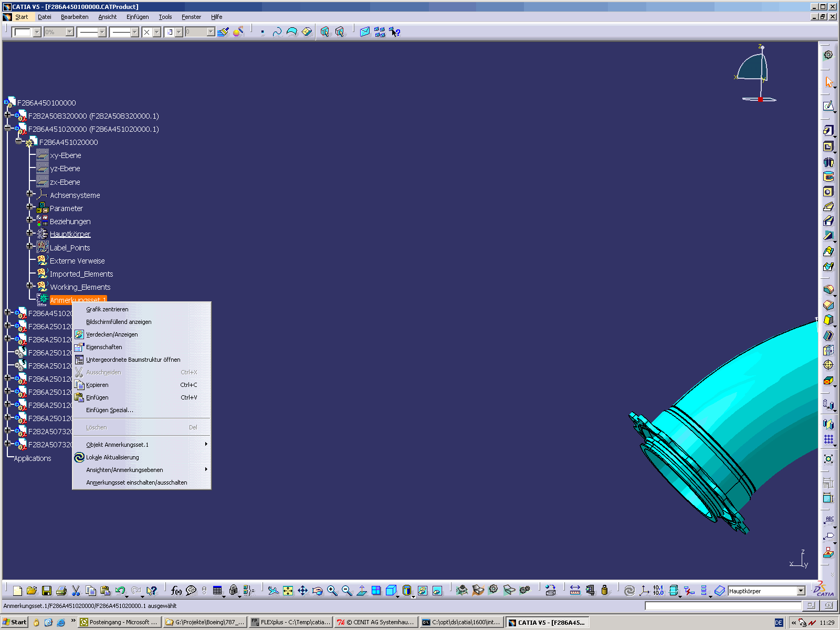Click the scissors cut icon in bottom toolbar

tap(76, 591)
